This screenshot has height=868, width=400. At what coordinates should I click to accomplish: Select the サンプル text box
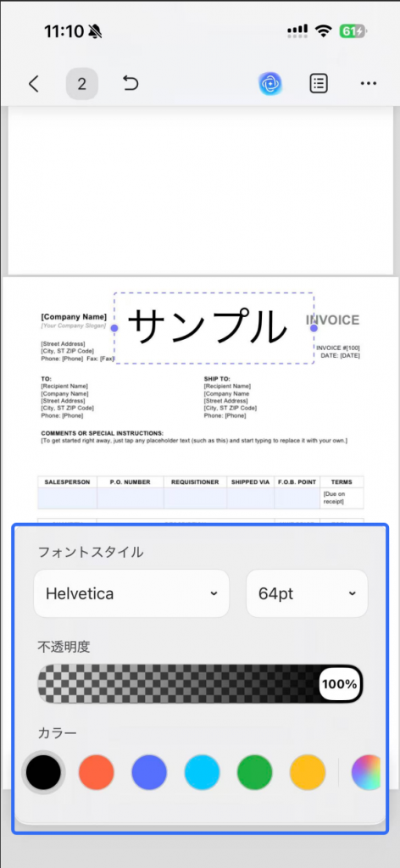(x=214, y=328)
